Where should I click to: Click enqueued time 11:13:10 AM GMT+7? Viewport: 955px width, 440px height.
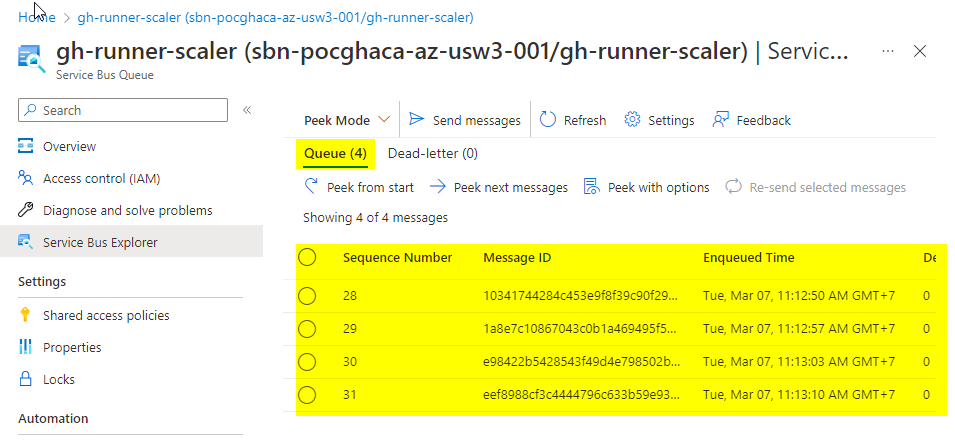(x=799, y=395)
